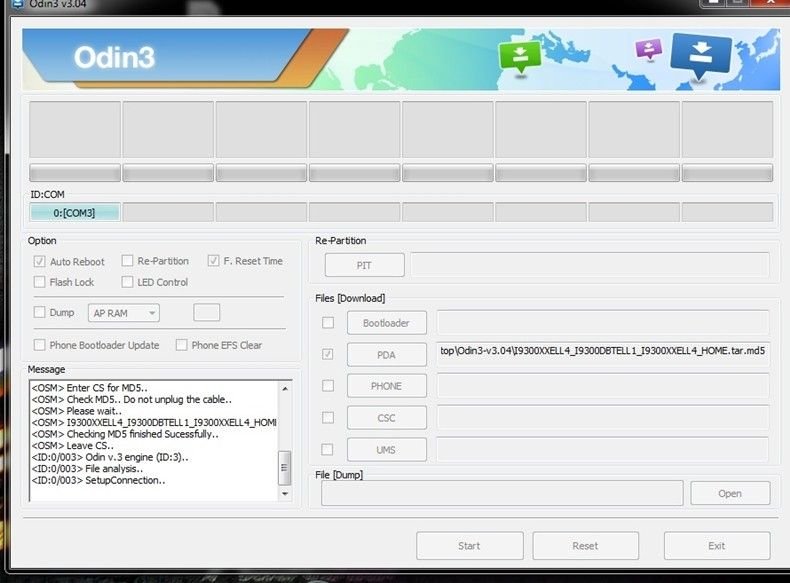790x583 pixels.
Task: Click the Odin3 logo in banner
Action: point(114,57)
